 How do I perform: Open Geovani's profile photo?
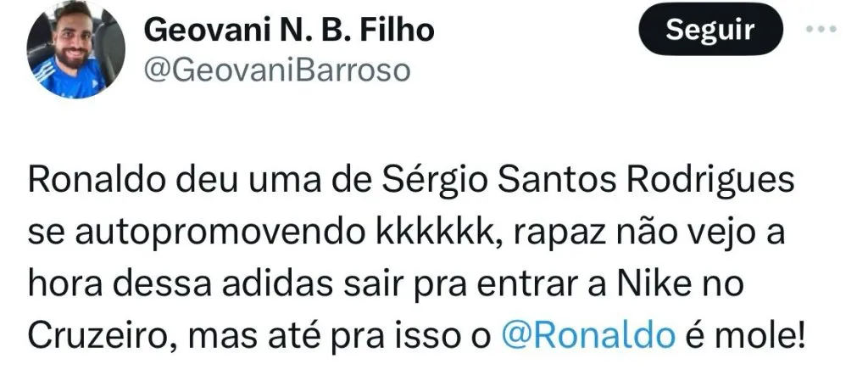(x=76, y=48)
